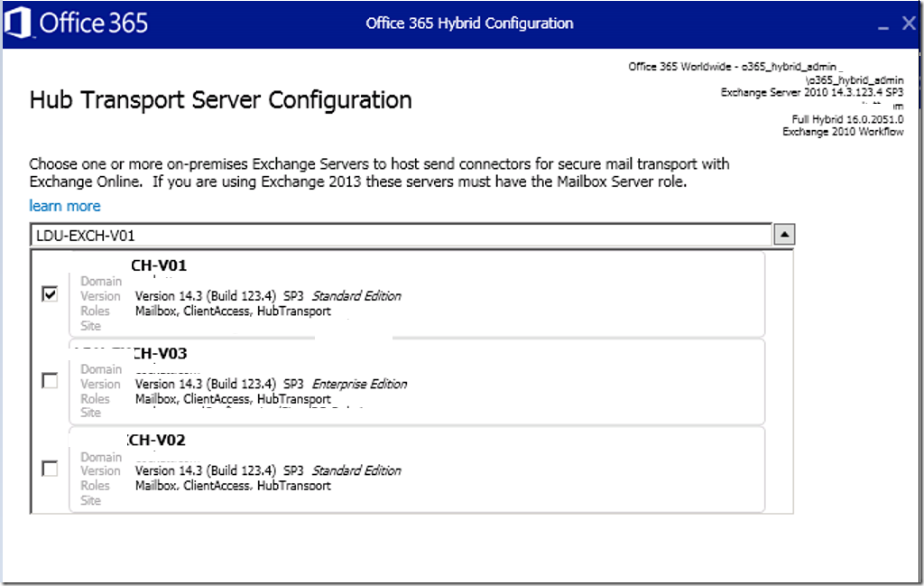This screenshot has width=924, height=586.
Task: Enable the CH-V02 server checkbox
Action: (x=51, y=469)
